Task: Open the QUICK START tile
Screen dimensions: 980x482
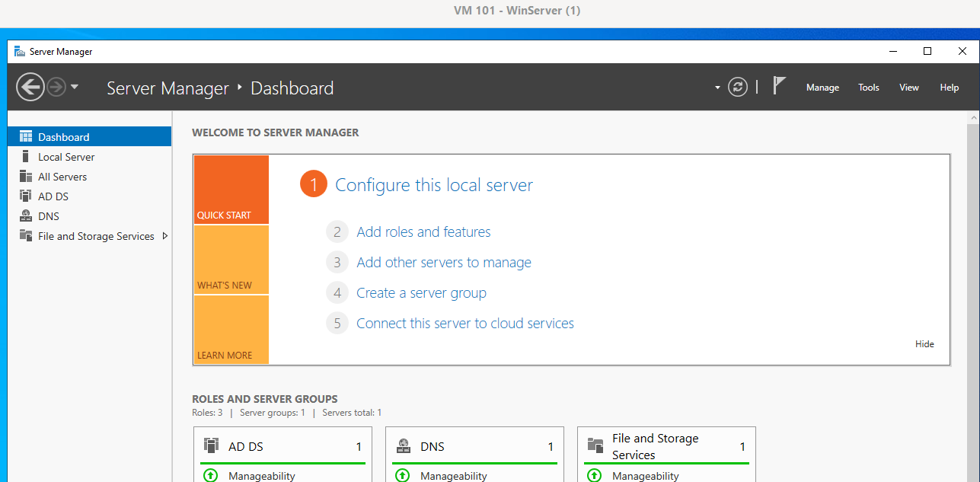Action: pyautogui.click(x=231, y=190)
